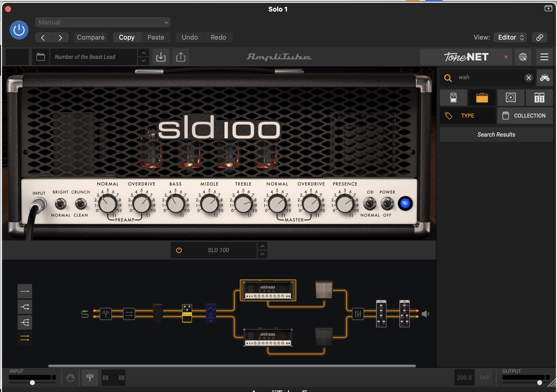
Task: Click the Paste button
Action: tap(156, 37)
